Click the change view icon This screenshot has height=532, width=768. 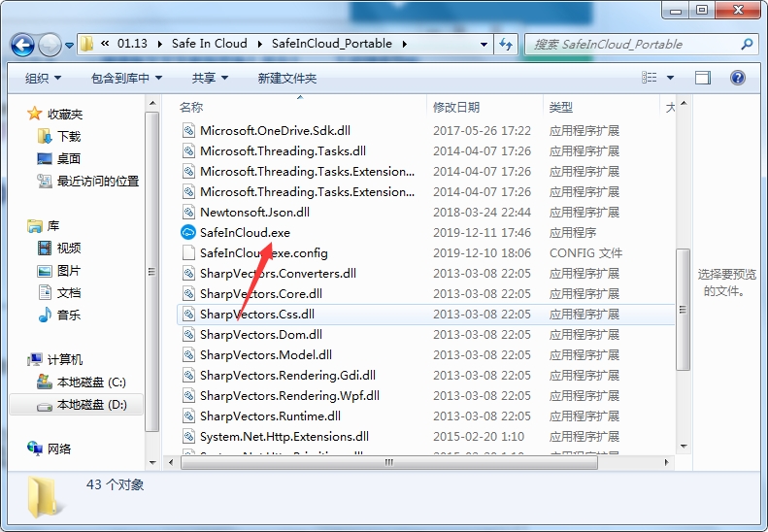tap(649, 78)
